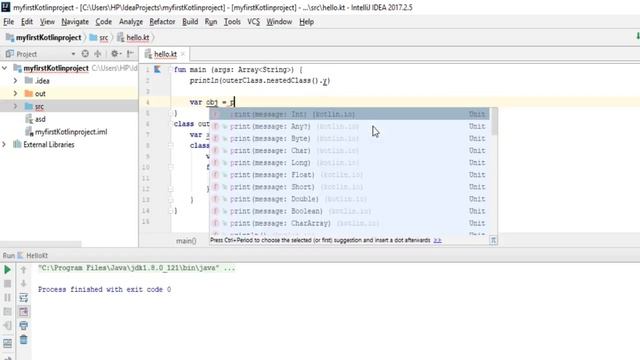This screenshot has width=640, height=360.
Task: Select the asd file in project tree
Action: [x=36, y=119]
